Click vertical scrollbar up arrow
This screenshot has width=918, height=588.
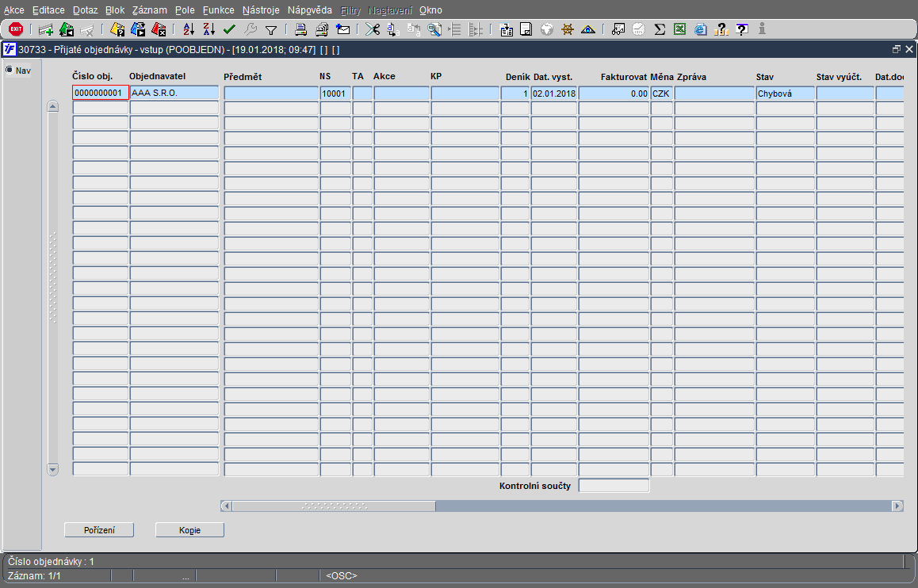[x=52, y=106]
